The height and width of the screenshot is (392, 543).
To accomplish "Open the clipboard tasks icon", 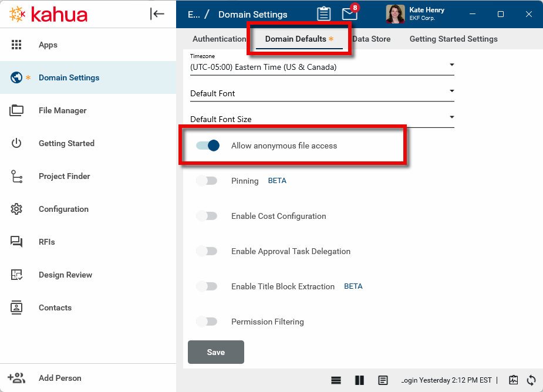I will pos(323,14).
